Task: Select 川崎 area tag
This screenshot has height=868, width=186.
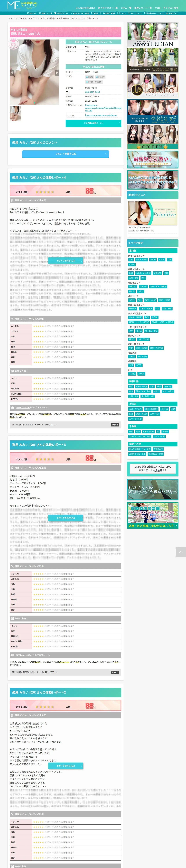Action: pyautogui.click(x=152, y=387)
